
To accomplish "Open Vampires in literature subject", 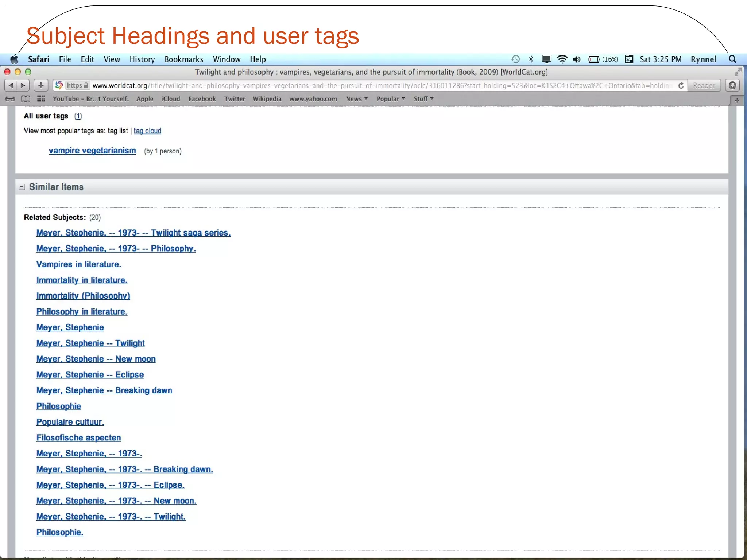I will click(x=79, y=264).
